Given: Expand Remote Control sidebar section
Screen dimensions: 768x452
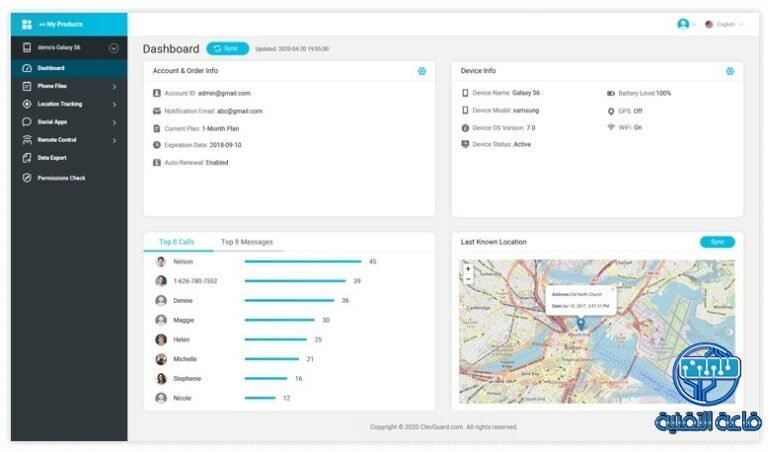Looking at the screenshot, I should point(114,140).
